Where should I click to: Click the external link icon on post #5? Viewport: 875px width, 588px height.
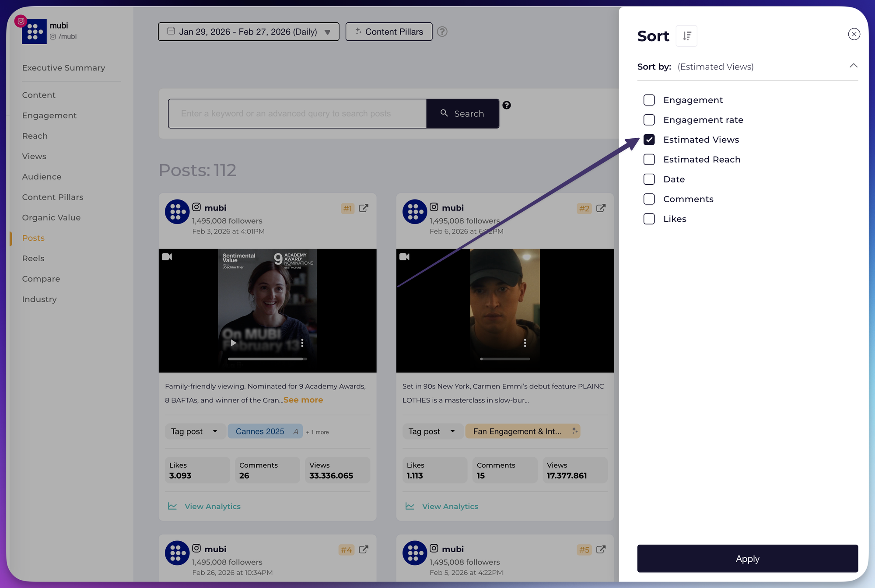click(x=601, y=549)
